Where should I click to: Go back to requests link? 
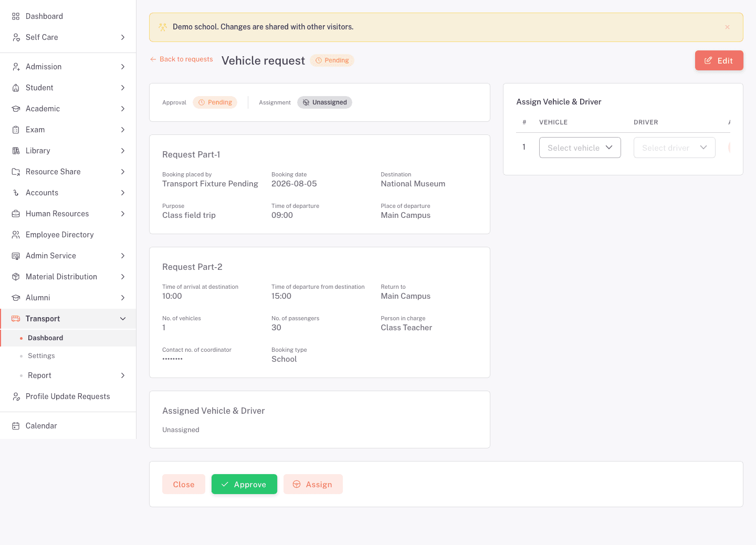coord(181,59)
